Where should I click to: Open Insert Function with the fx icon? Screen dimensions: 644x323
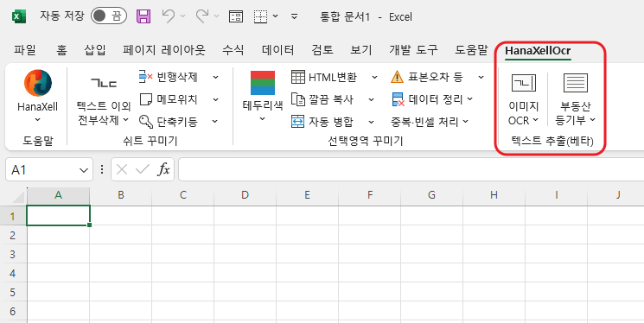click(x=163, y=169)
